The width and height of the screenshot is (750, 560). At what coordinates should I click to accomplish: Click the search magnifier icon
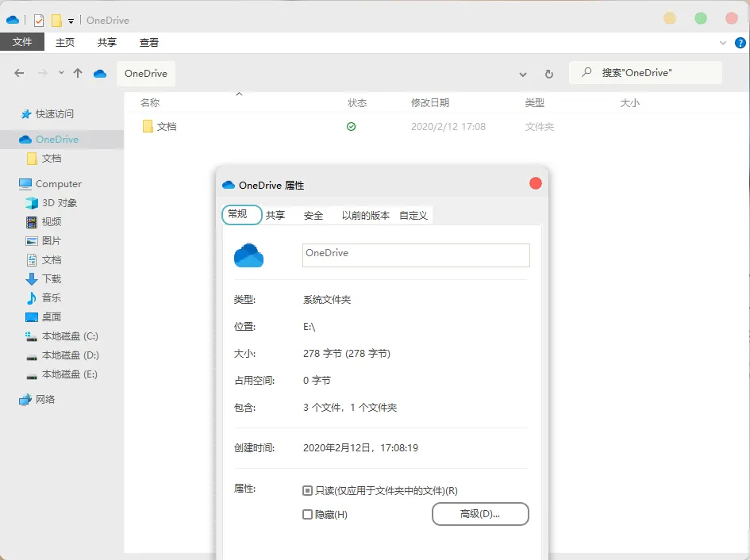coord(587,72)
